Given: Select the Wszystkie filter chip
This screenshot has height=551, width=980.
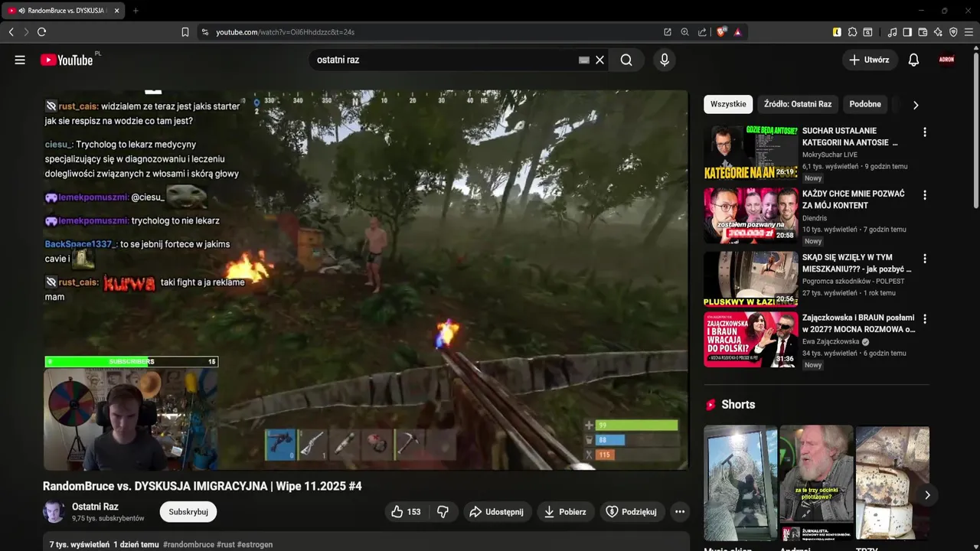Looking at the screenshot, I should tap(728, 104).
